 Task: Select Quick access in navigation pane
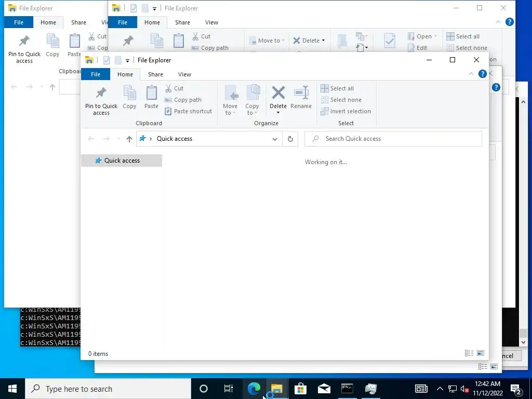click(122, 161)
